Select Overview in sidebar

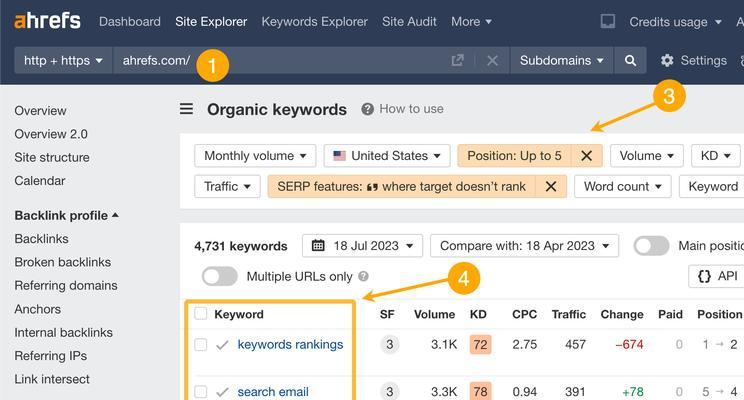coord(40,111)
